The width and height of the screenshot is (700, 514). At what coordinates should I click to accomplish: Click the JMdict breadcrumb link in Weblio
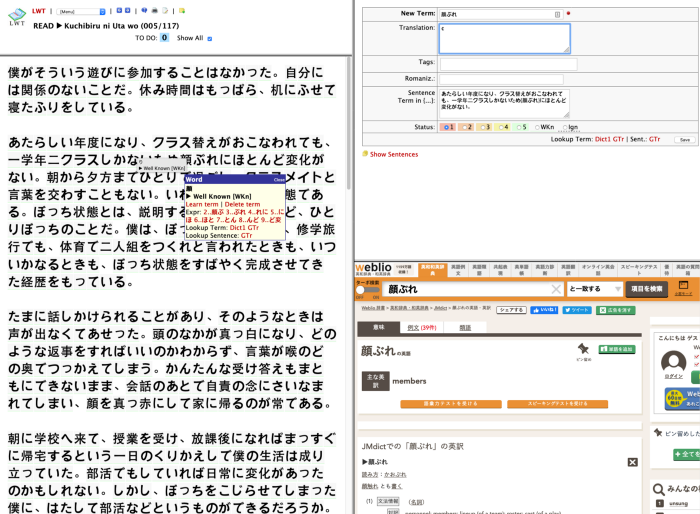click(x=440, y=308)
